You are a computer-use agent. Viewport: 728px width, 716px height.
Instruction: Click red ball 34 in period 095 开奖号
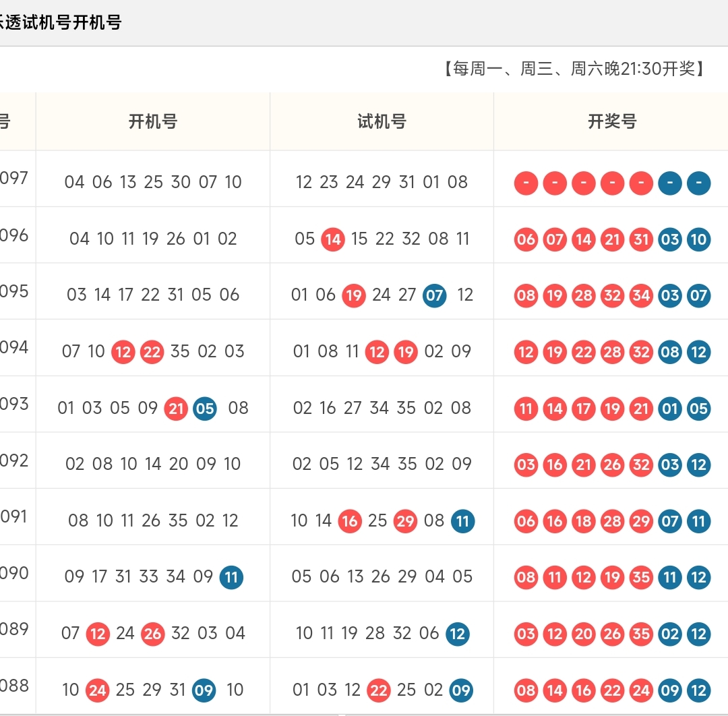(641, 295)
